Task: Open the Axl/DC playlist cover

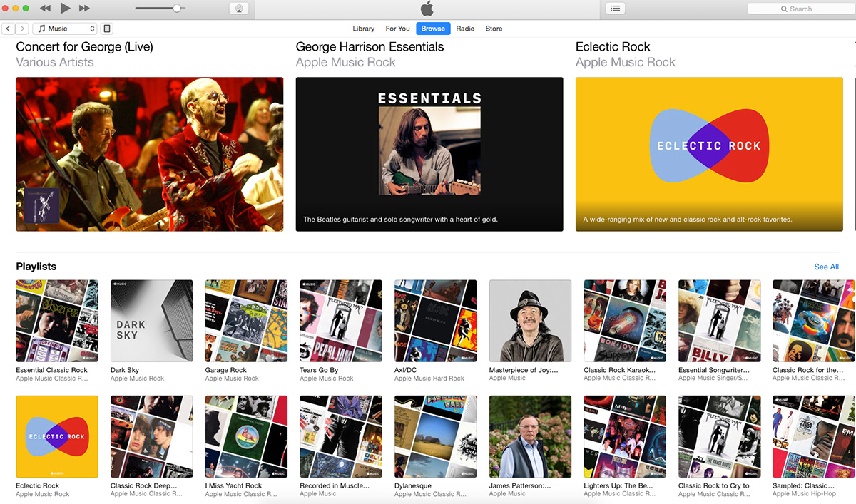Action: click(x=436, y=321)
